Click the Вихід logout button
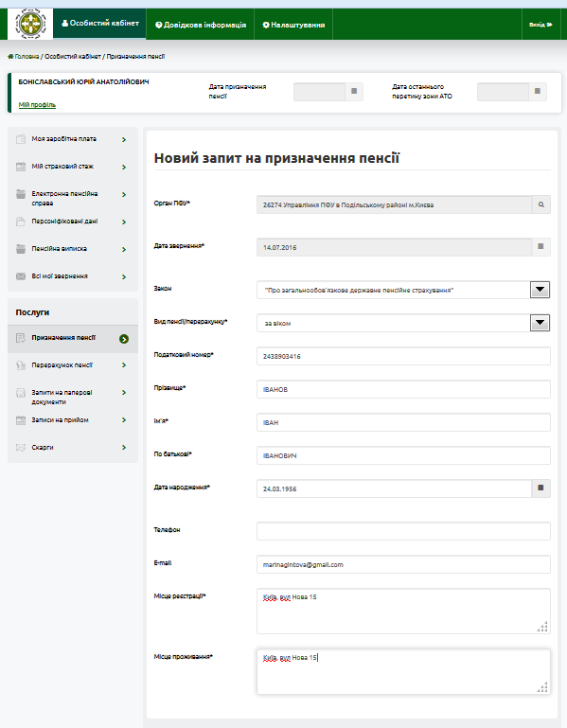The image size is (567, 728). 541,25
